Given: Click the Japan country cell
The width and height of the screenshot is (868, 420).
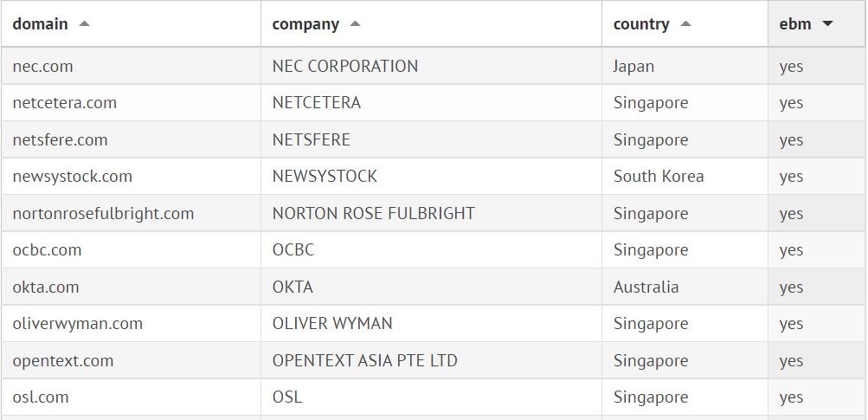Looking at the screenshot, I should (x=633, y=67).
